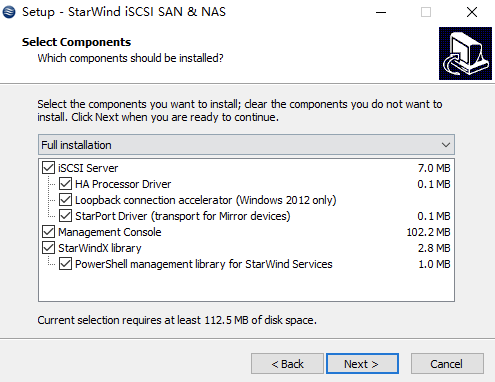
Task: Minimize the setup window
Action: (x=381, y=12)
